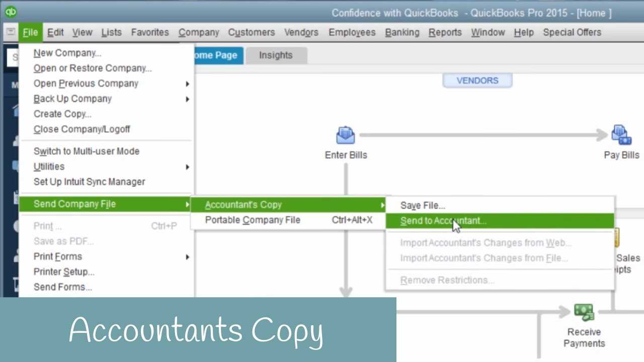Screen dimensions: 644x362
Task: Expand Accountant's Copy submenu
Action: tap(288, 205)
